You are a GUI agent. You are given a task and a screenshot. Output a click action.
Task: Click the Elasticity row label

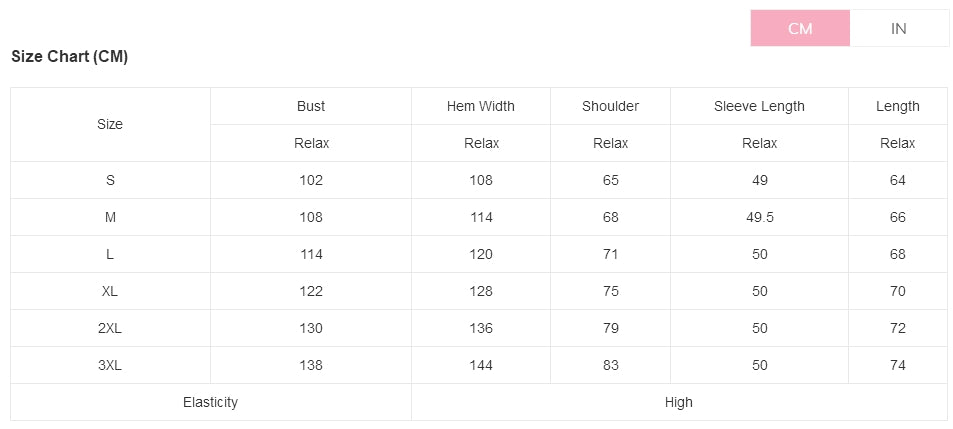click(210, 402)
